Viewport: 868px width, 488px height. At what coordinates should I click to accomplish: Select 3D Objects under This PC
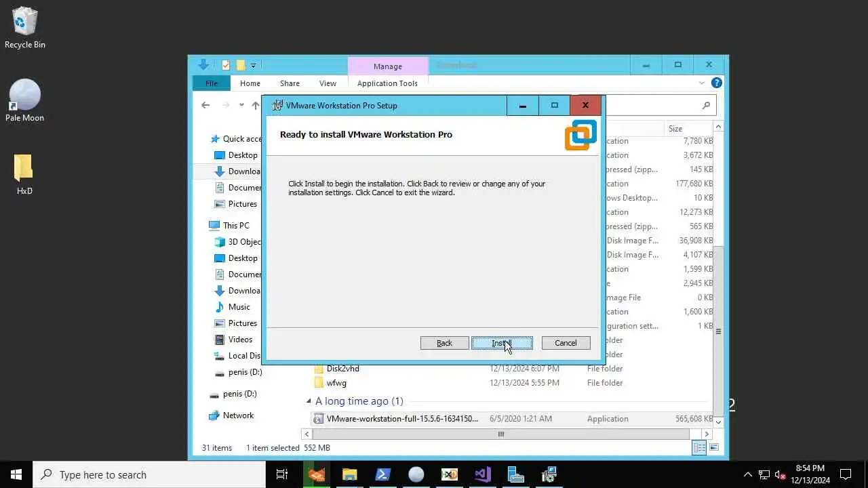(x=238, y=242)
